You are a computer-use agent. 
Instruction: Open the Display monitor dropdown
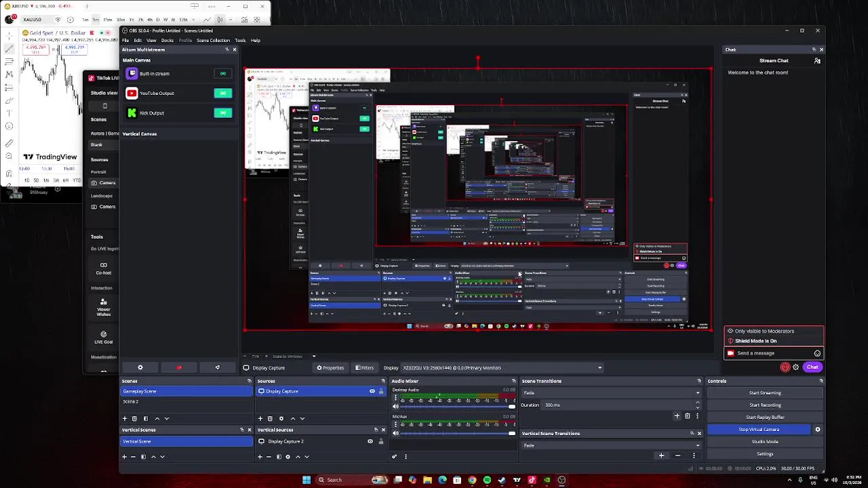(x=502, y=367)
